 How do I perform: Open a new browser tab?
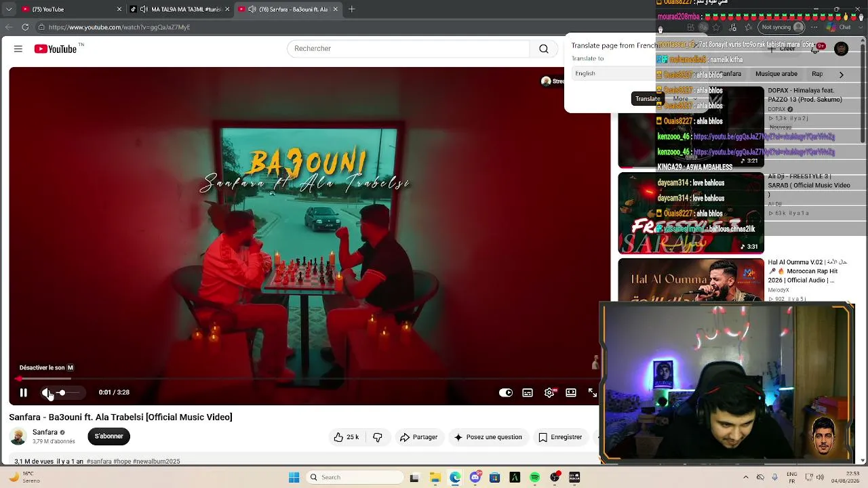pos(351,9)
